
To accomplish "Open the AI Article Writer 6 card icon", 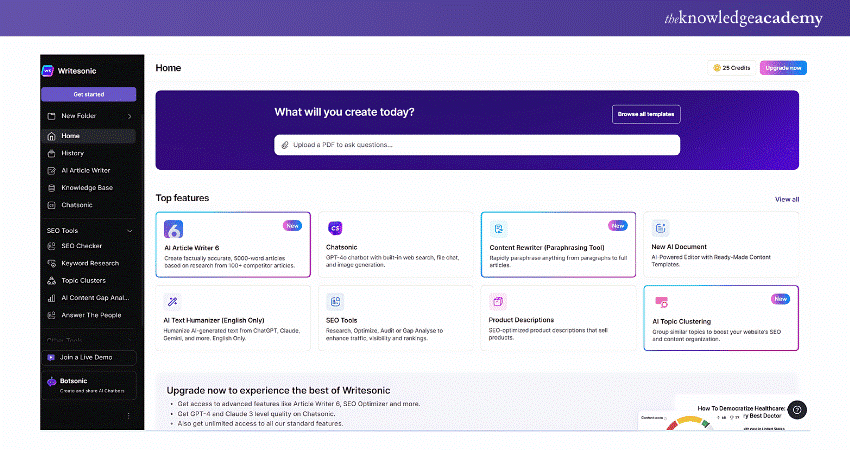I will [173, 229].
